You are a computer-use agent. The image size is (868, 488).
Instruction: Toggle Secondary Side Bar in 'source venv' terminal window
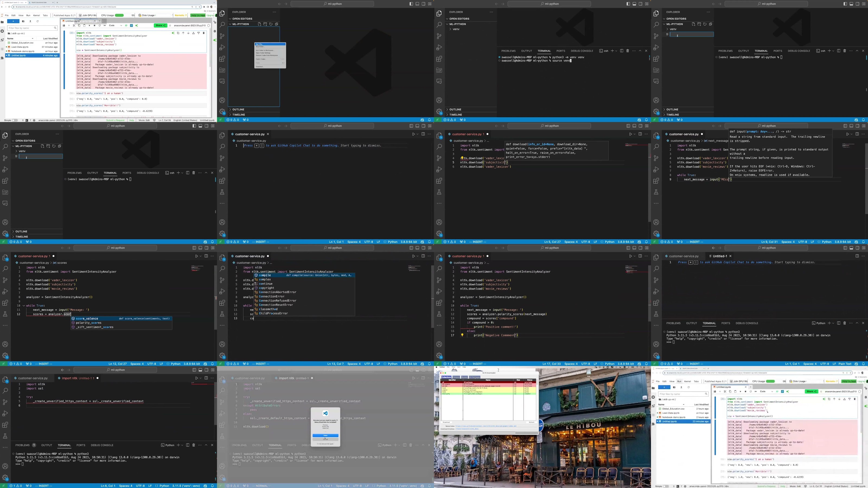point(640,4)
